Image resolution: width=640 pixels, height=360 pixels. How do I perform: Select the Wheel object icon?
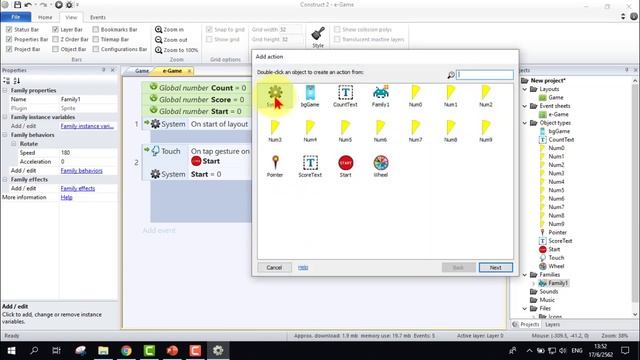380,166
